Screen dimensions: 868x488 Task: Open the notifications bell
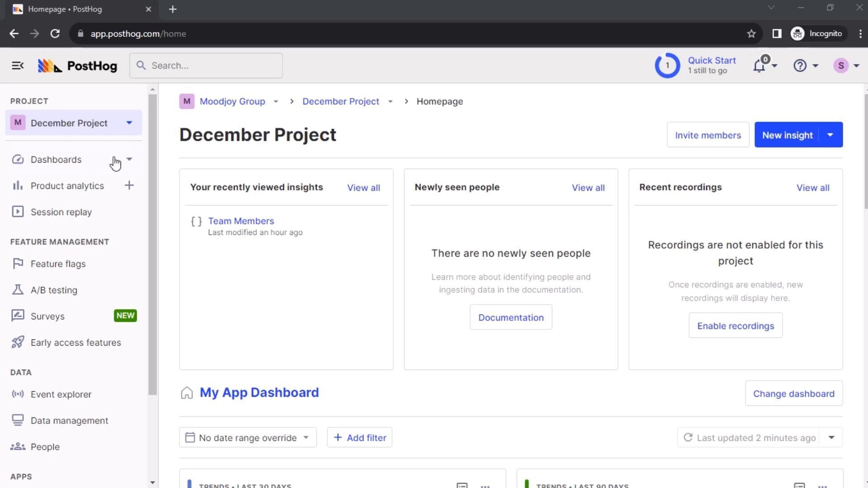coord(759,66)
